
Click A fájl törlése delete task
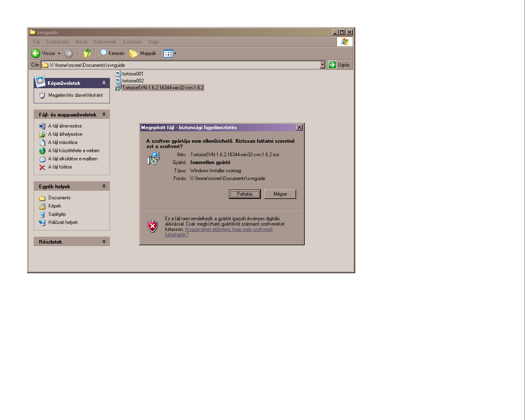(60, 167)
